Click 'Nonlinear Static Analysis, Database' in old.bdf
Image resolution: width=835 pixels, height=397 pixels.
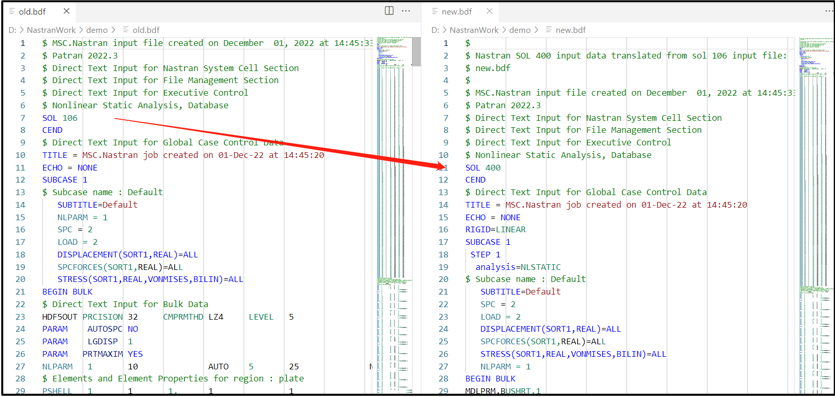(135, 105)
